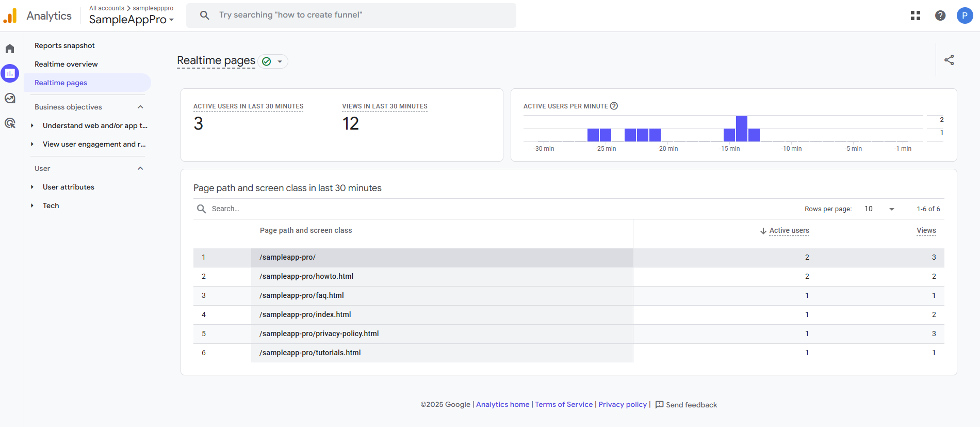The width and height of the screenshot is (980, 427).
Task: Open the Help question mark icon
Action: pos(940,15)
